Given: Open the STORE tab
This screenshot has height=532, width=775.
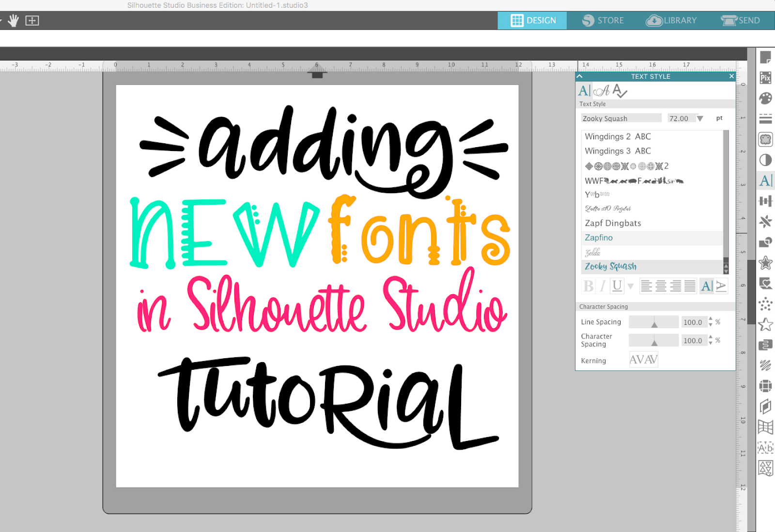Looking at the screenshot, I should coord(603,20).
